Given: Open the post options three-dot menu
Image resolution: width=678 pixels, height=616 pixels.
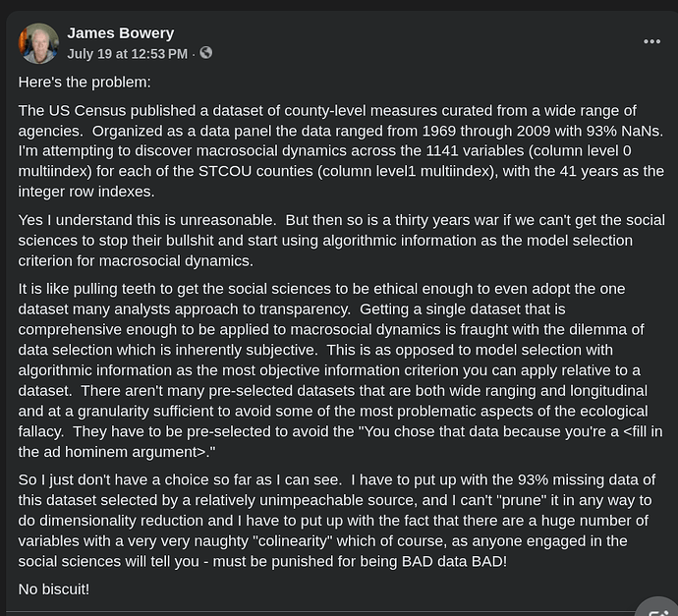Looking at the screenshot, I should point(651,41).
